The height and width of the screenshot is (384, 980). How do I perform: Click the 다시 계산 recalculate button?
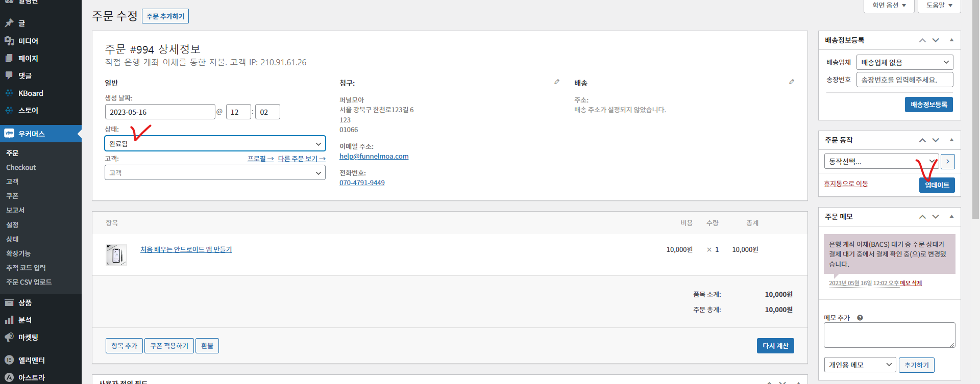(x=775, y=346)
